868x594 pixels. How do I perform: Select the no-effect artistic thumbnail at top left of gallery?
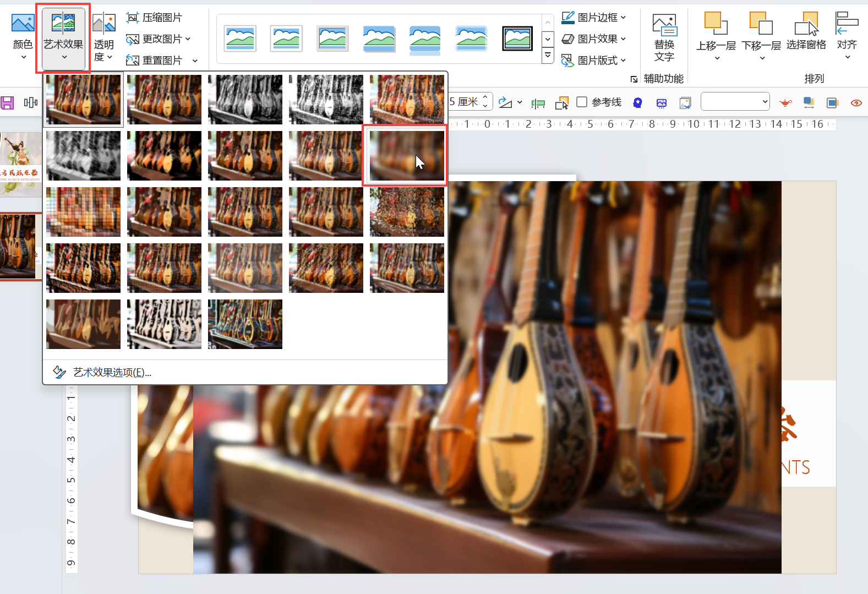click(84, 100)
